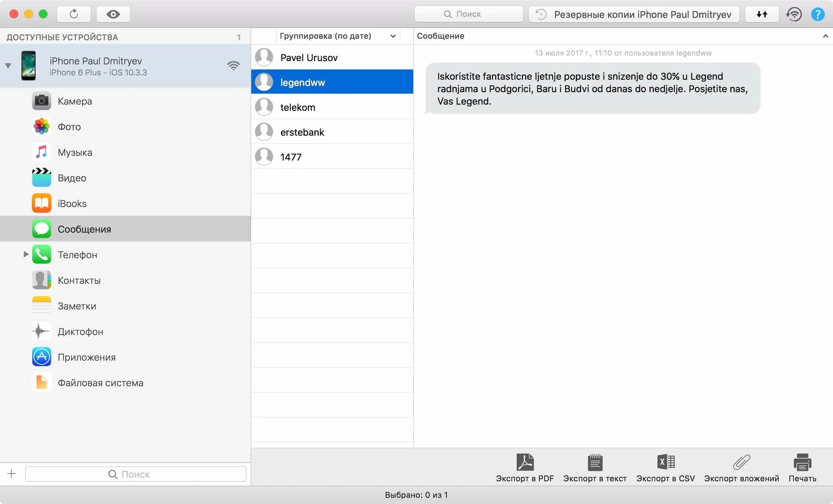This screenshot has width=833, height=504.
Task: Open Контакты in the sidebar
Action: tap(79, 281)
